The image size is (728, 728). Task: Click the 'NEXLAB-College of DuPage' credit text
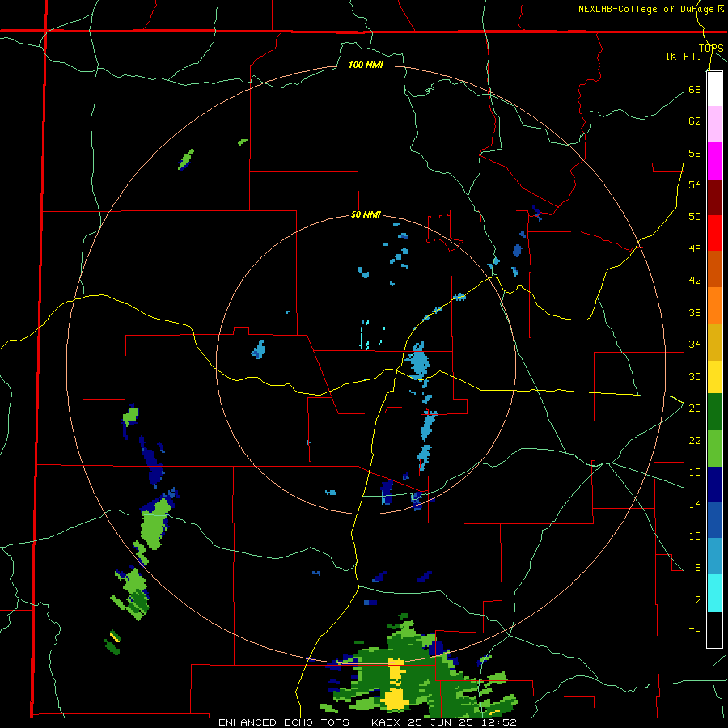(x=645, y=9)
